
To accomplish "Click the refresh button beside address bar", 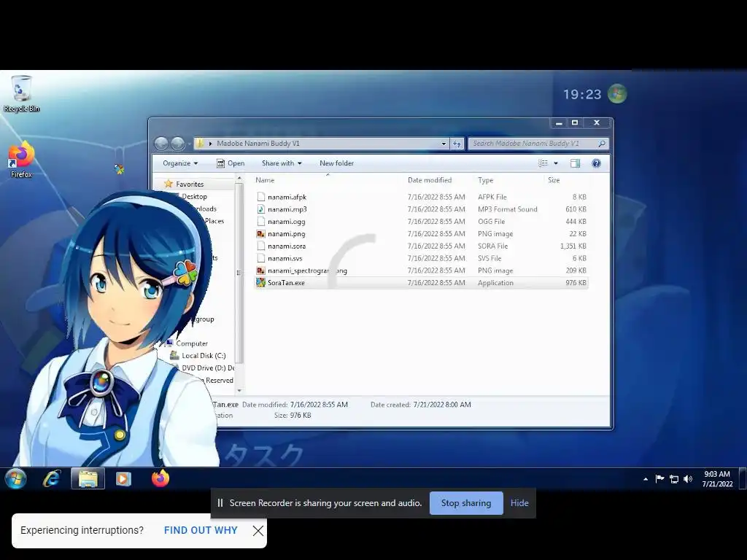I will (x=457, y=144).
